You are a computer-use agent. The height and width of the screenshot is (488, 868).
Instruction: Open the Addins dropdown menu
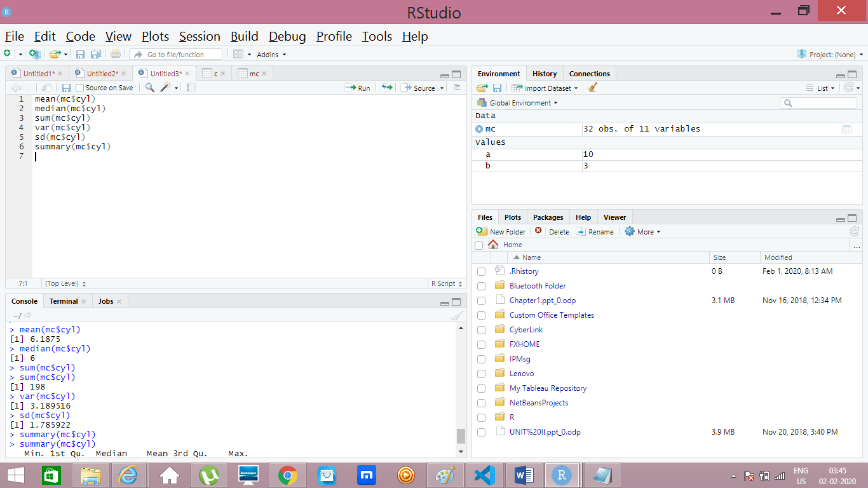pos(271,55)
